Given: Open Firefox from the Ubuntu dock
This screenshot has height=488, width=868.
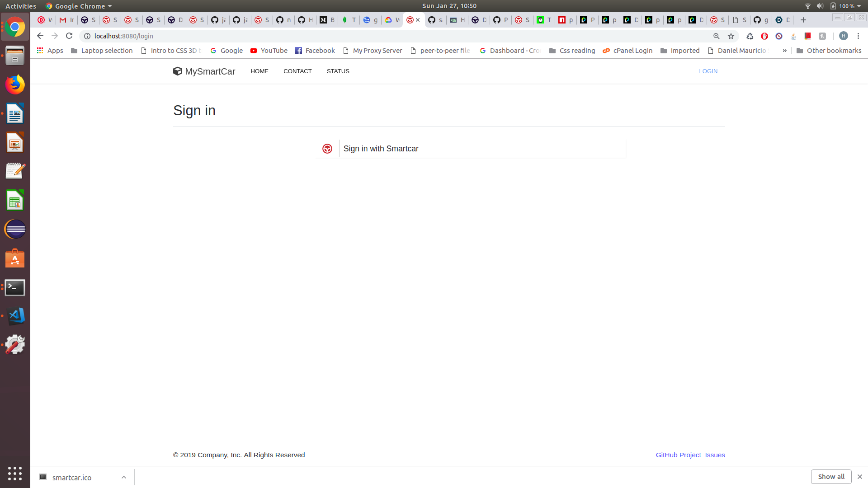Looking at the screenshot, I should [15, 84].
